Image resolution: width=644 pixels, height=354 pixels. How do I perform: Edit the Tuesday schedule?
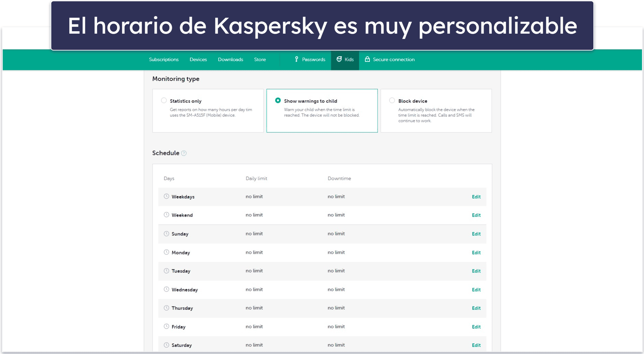coord(476,271)
